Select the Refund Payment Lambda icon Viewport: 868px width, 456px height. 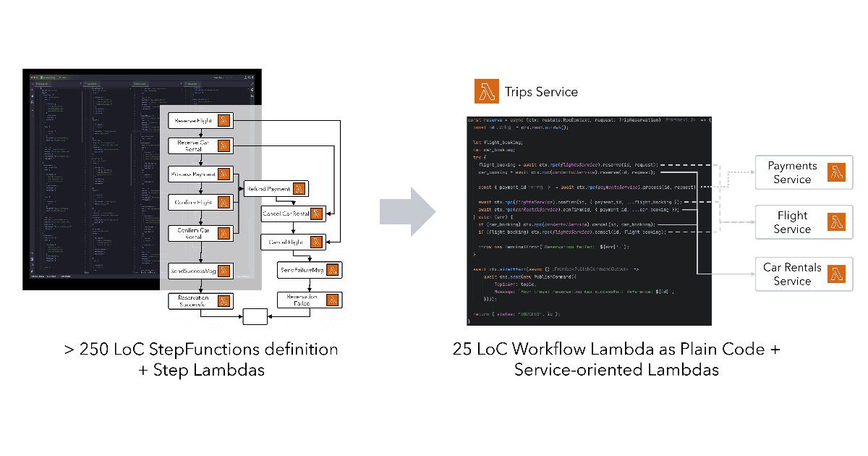point(299,189)
